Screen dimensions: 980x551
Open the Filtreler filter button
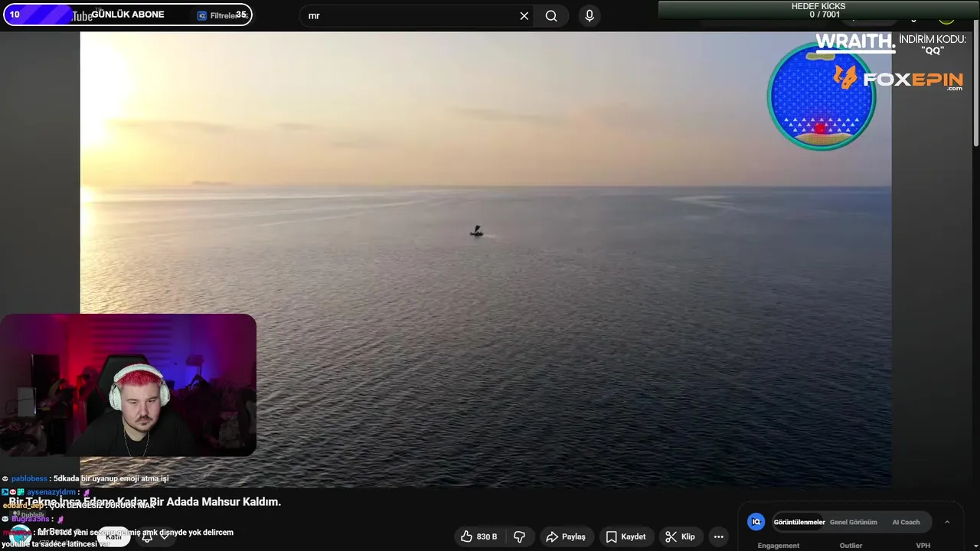point(223,15)
